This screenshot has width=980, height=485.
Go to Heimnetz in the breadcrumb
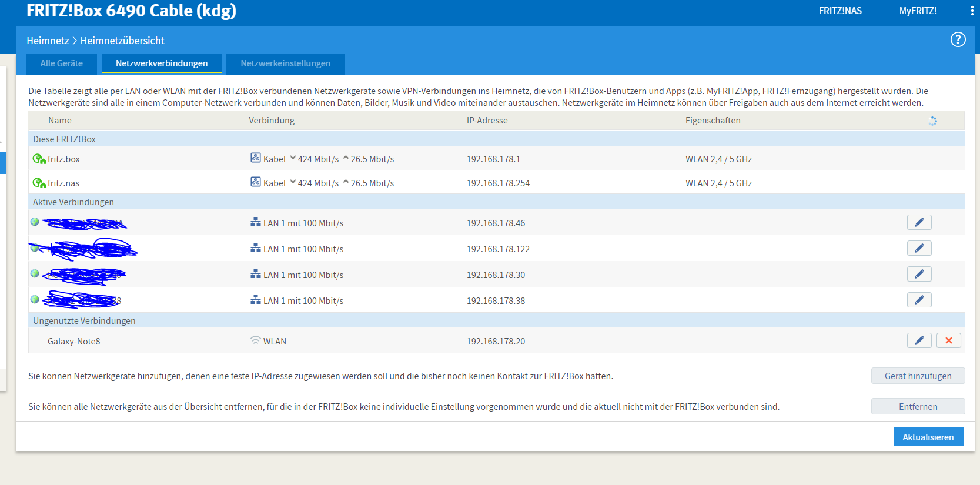coord(48,41)
